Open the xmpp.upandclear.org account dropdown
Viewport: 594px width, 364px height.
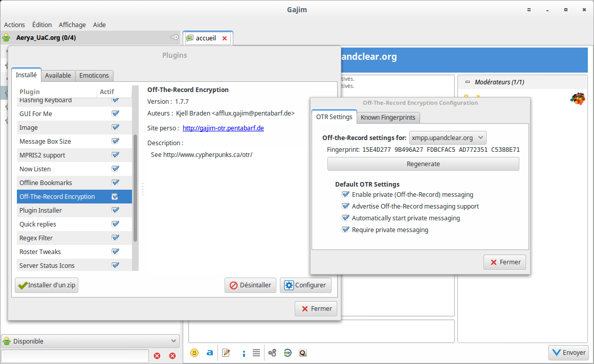click(x=448, y=138)
